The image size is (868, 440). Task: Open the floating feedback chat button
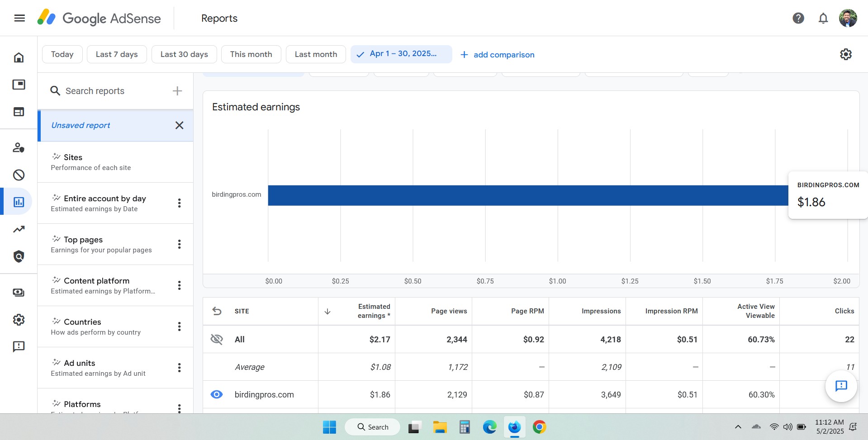pos(841,386)
